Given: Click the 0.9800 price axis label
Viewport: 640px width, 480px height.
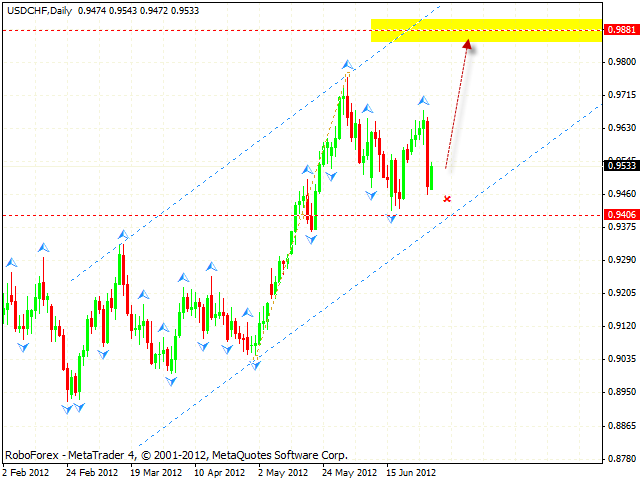Looking at the screenshot, I should click(x=620, y=62).
